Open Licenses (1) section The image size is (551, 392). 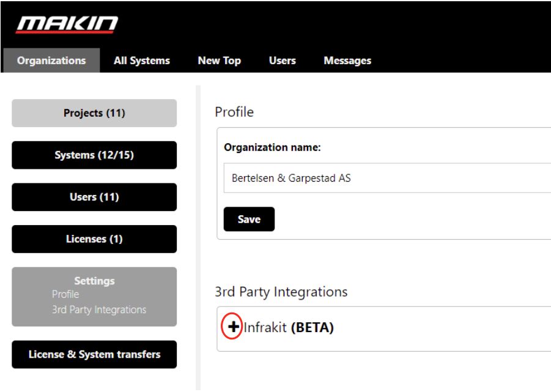pyautogui.click(x=94, y=239)
